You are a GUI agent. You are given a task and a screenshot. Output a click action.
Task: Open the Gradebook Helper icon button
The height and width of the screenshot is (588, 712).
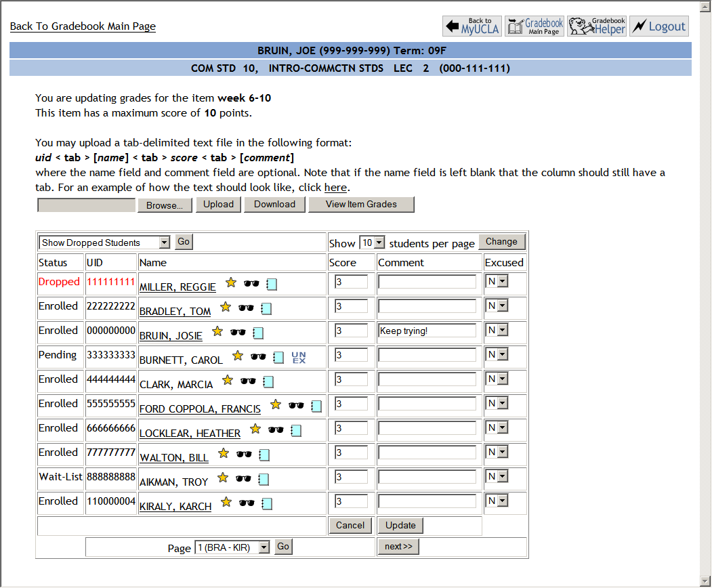(x=597, y=26)
